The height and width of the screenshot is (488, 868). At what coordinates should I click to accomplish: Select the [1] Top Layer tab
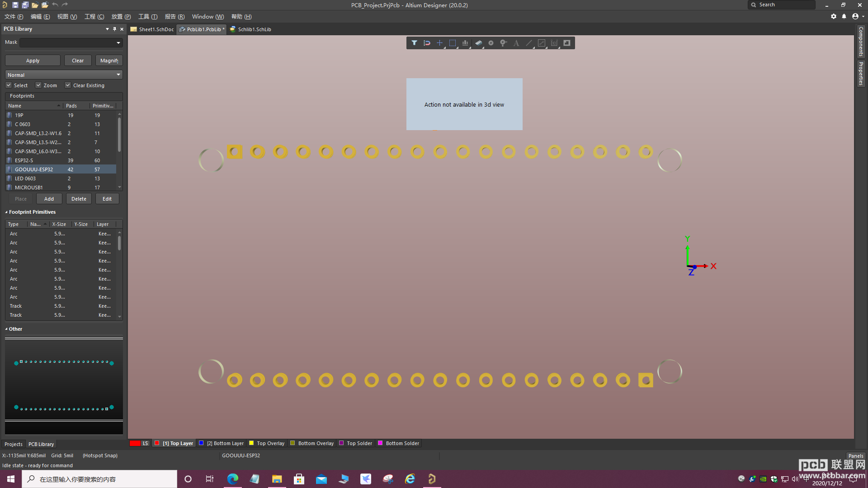tap(174, 443)
